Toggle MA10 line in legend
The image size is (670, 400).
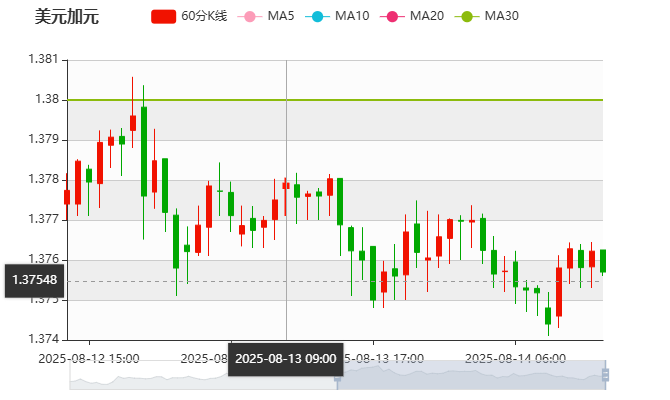337,16
